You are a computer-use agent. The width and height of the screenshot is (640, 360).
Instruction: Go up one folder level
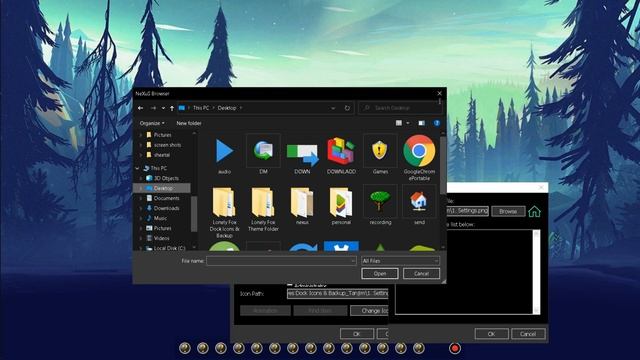point(172,108)
